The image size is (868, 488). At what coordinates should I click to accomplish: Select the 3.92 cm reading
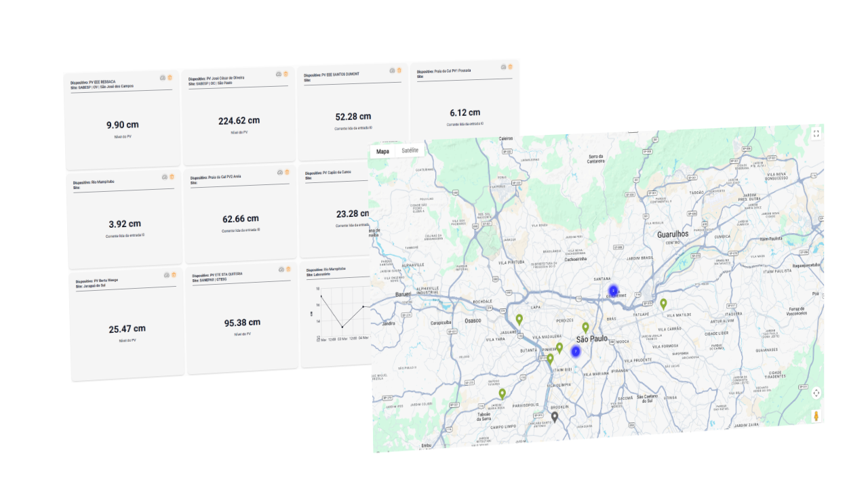click(x=125, y=224)
